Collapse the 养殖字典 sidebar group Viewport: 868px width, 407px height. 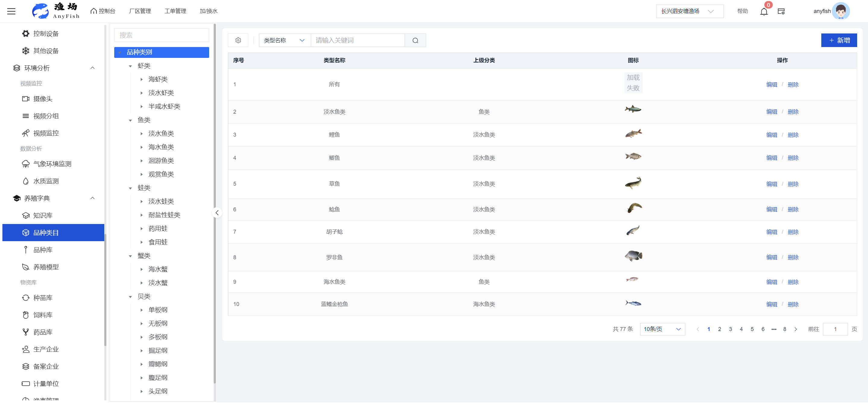click(x=92, y=198)
